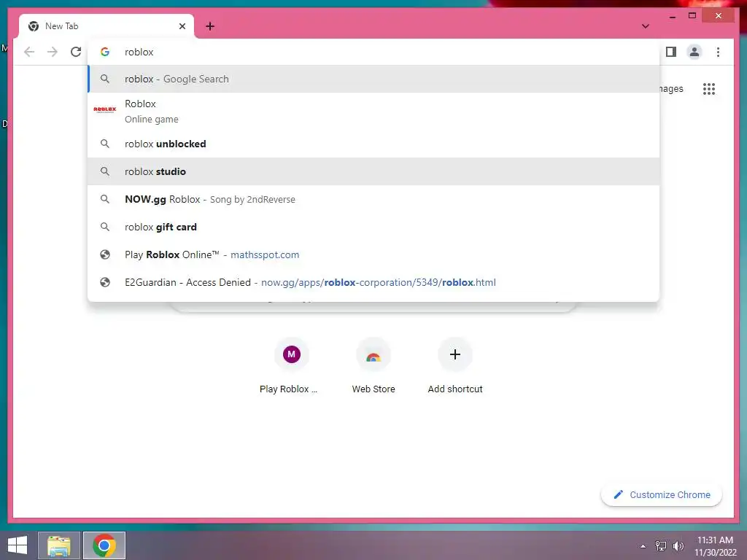Maximize the Chrome window

pos(692,16)
